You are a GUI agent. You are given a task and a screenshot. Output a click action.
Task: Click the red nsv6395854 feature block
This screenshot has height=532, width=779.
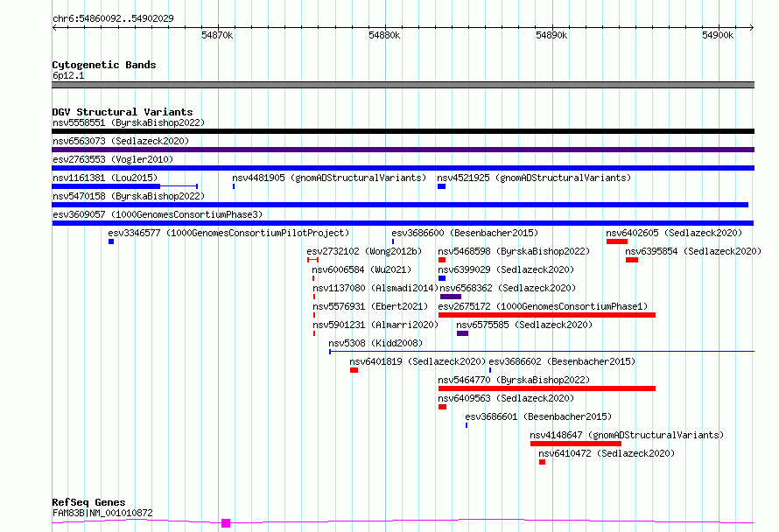click(632, 260)
